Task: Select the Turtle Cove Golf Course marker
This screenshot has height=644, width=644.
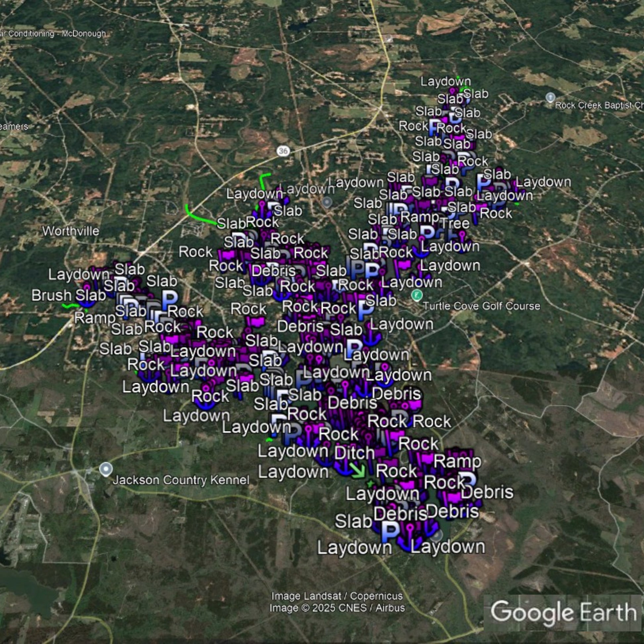Action: 417,295
